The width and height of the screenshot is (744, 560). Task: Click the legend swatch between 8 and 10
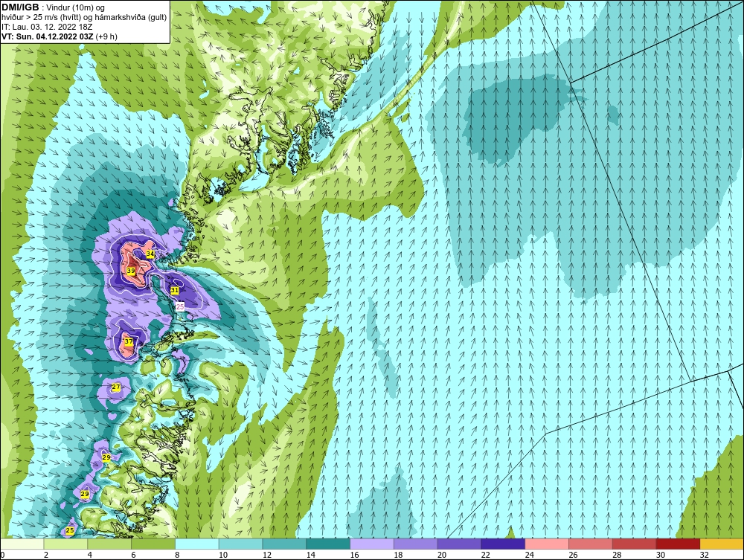pyautogui.click(x=197, y=544)
